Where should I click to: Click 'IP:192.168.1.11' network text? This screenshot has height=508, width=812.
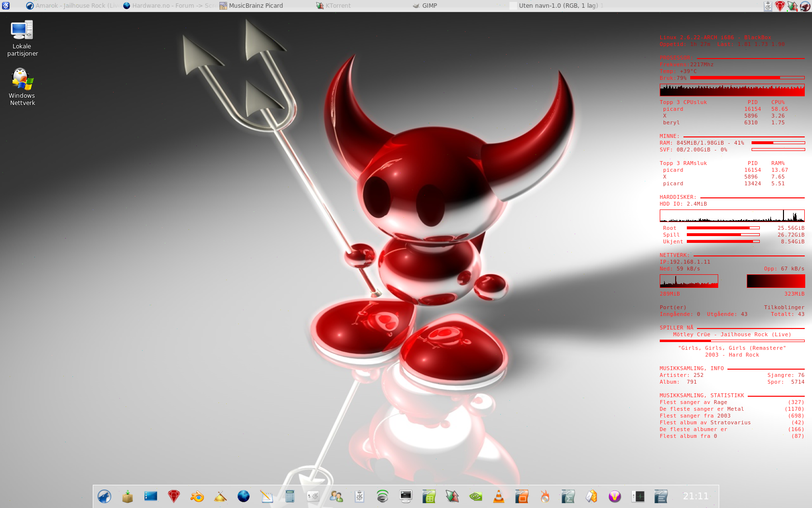click(x=685, y=262)
